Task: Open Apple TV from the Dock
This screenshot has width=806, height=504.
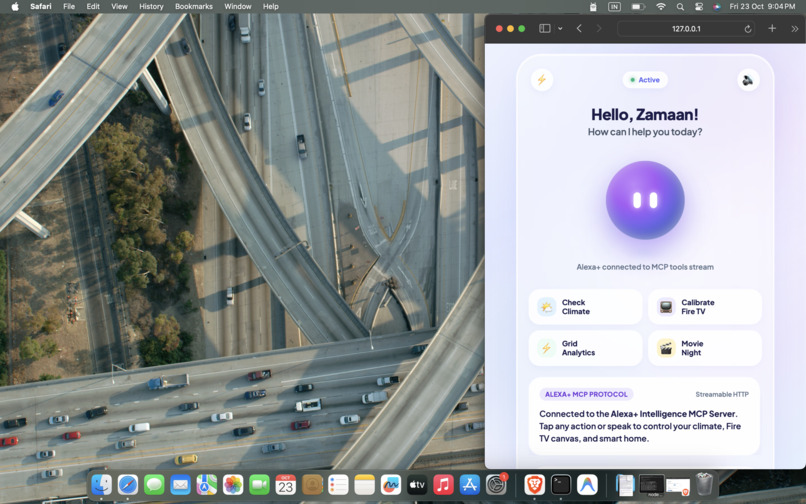Action: [x=417, y=484]
